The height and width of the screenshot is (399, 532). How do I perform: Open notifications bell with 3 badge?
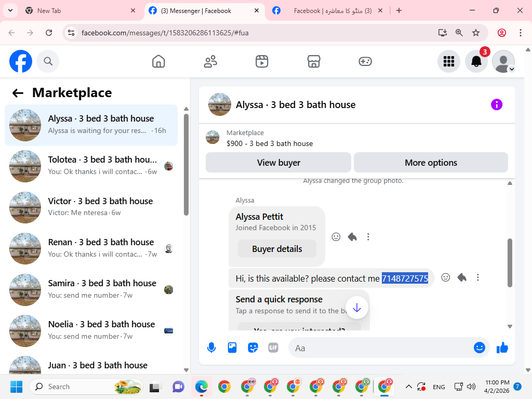pos(476,61)
